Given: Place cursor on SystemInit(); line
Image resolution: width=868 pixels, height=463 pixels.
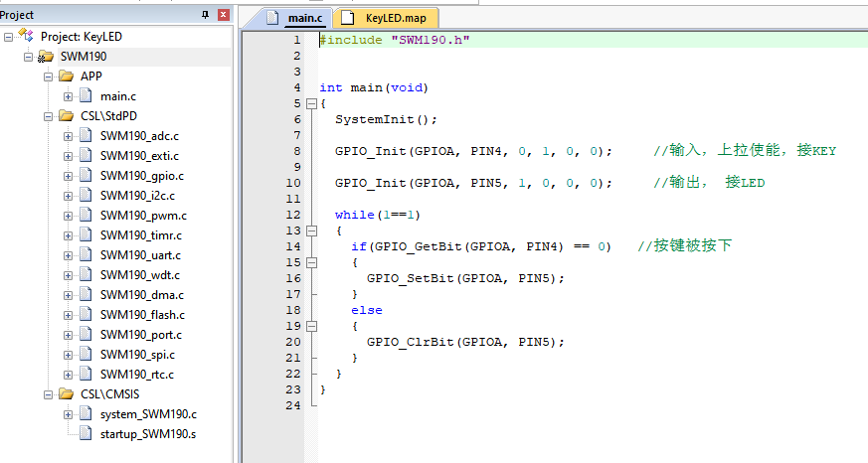Looking at the screenshot, I should [x=386, y=119].
